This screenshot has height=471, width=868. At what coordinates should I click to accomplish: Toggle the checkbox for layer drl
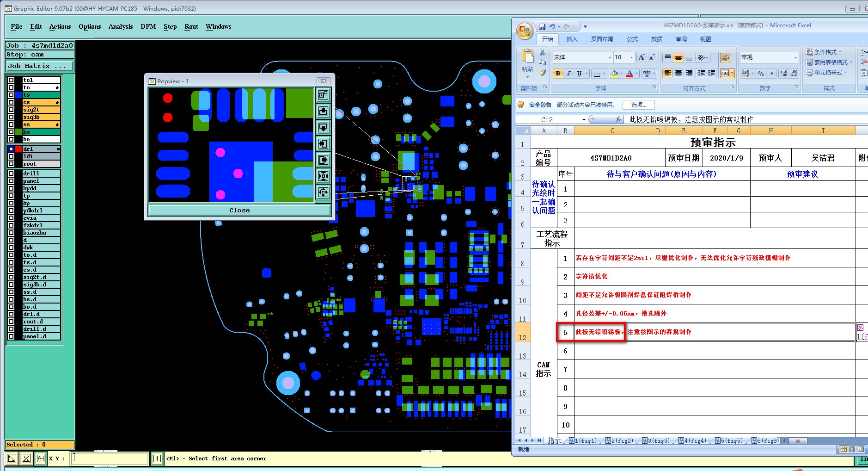coord(11,149)
